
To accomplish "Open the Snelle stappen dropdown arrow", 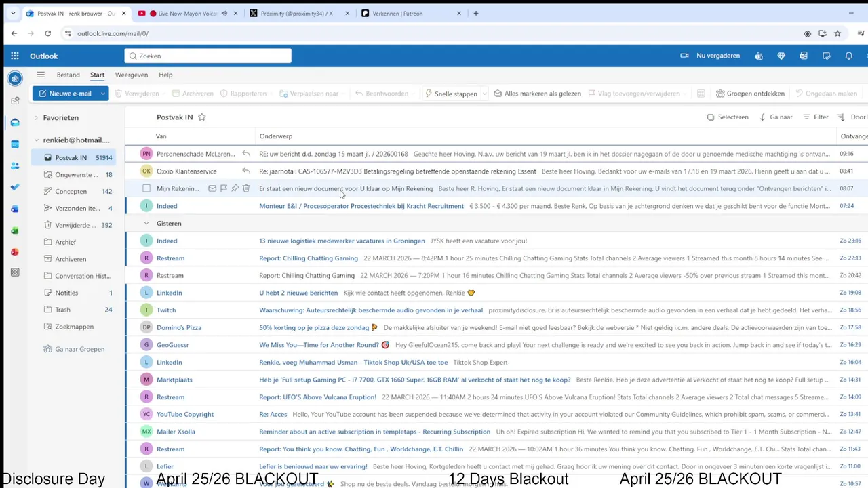I will (x=484, y=94).
